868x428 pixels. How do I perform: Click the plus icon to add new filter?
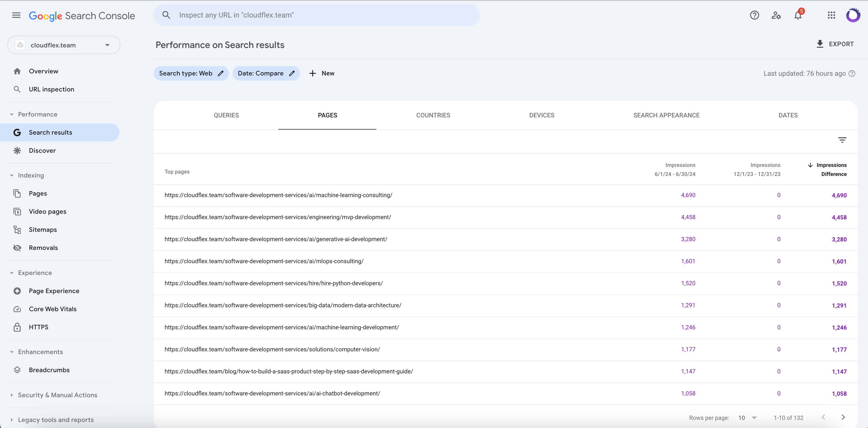(x=312, y=73)
